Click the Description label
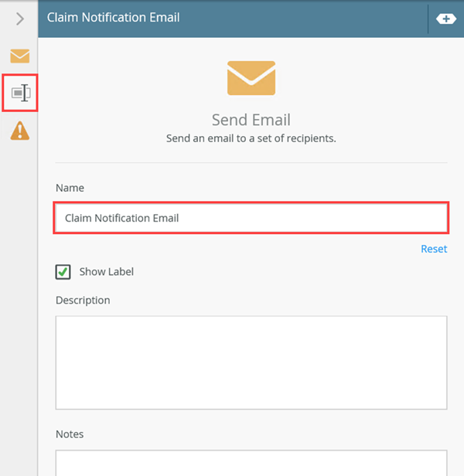This screenshot has width=464, height=476. click(83, 301)
